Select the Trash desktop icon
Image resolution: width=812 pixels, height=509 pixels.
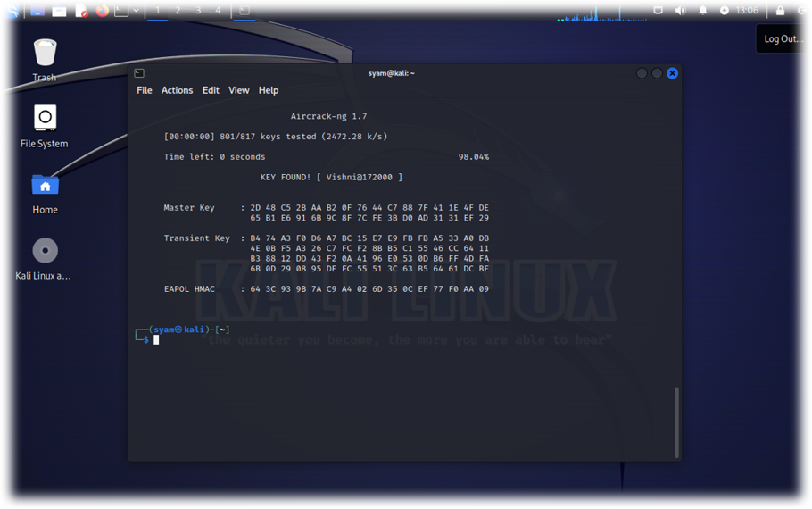coord(45,60)
